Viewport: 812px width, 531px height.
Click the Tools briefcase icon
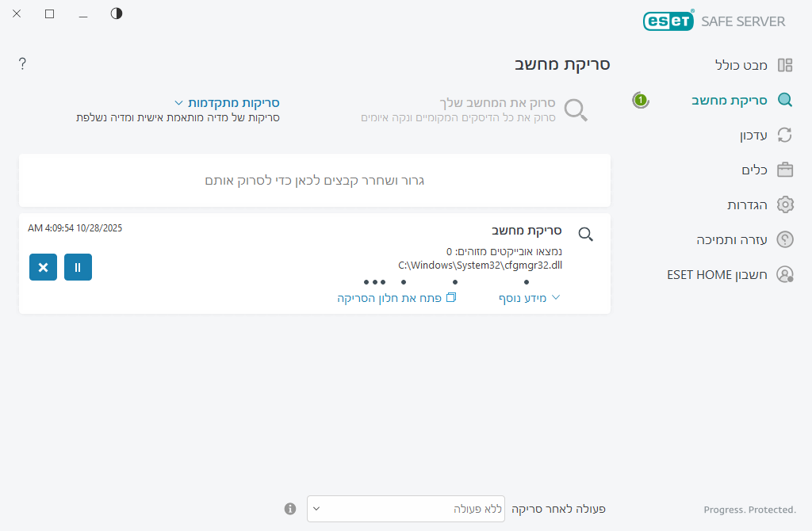tap(785, 170)
